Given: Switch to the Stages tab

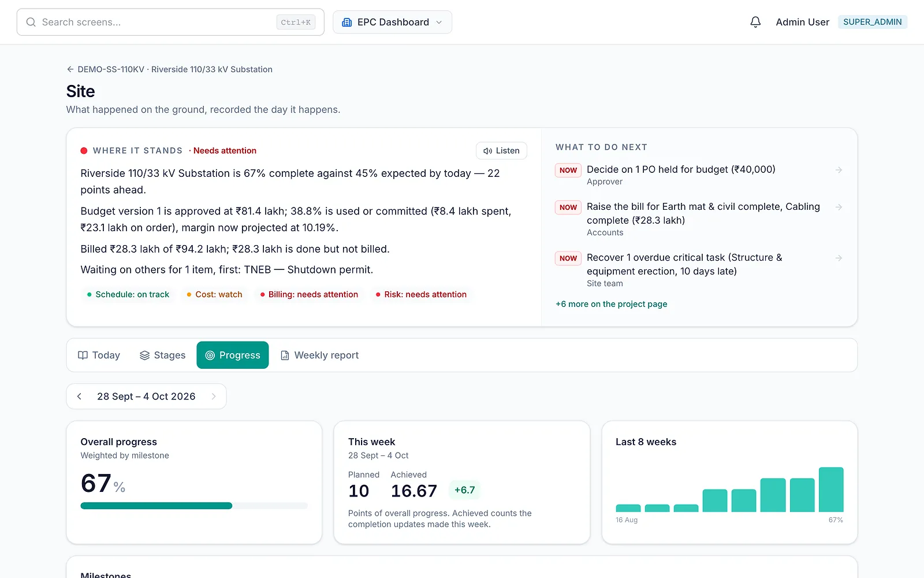Looking at the screenshot, I should click(x=162, y=355).
